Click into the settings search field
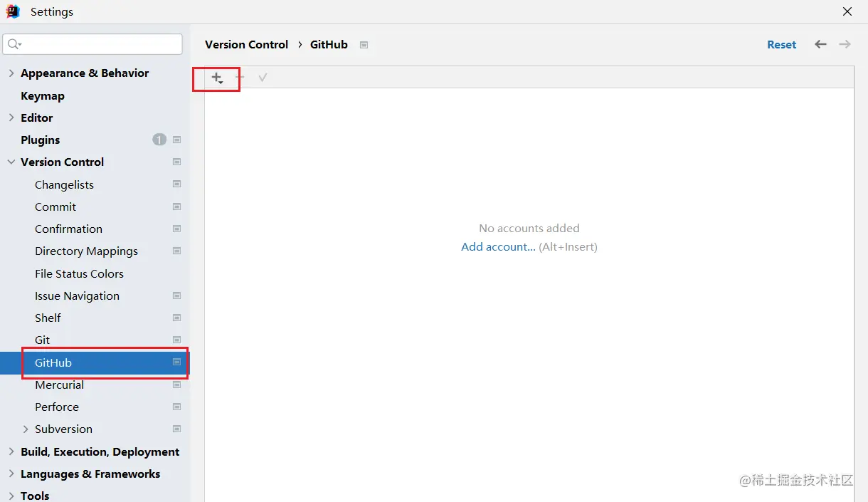 coord(92,44)
